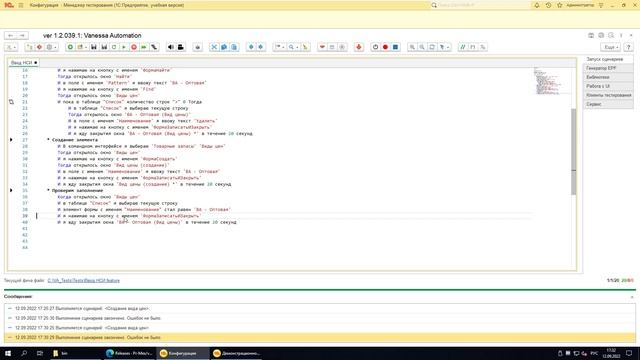Click the blue crossed-tools icon in toolbar

(214, 47)
